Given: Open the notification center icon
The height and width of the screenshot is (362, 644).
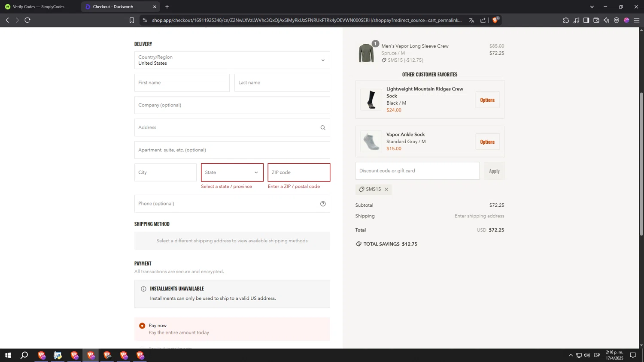Looking at the screenshot, I should click(633, 355).
